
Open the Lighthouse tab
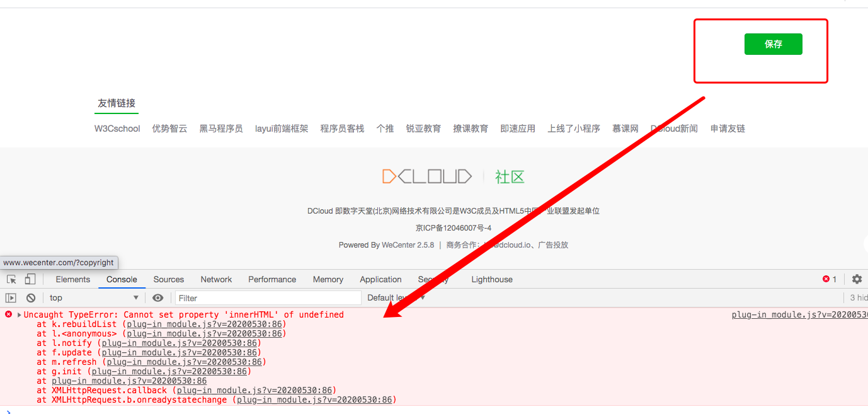pos(492,279)
